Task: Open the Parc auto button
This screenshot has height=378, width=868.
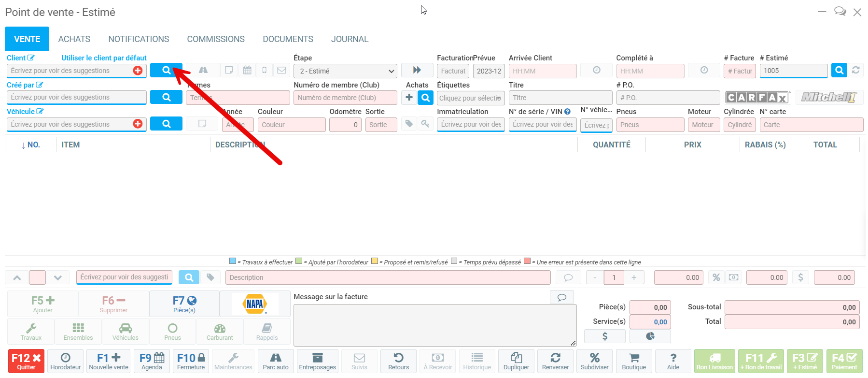Action: click(x=276, y=361)
